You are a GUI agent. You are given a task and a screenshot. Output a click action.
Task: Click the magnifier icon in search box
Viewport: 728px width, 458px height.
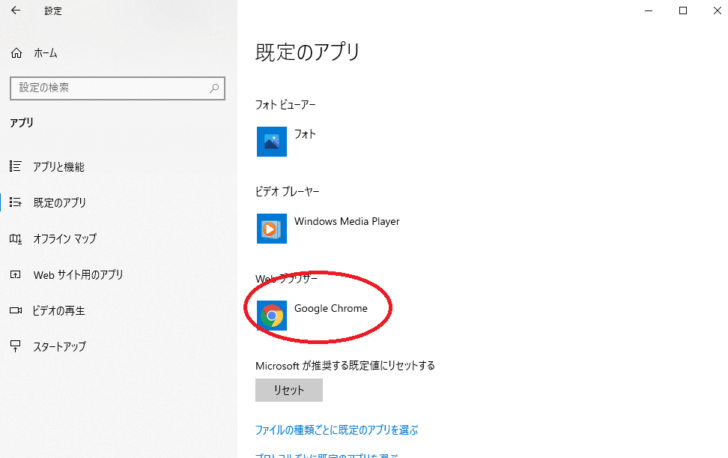(x=215, y=88)
